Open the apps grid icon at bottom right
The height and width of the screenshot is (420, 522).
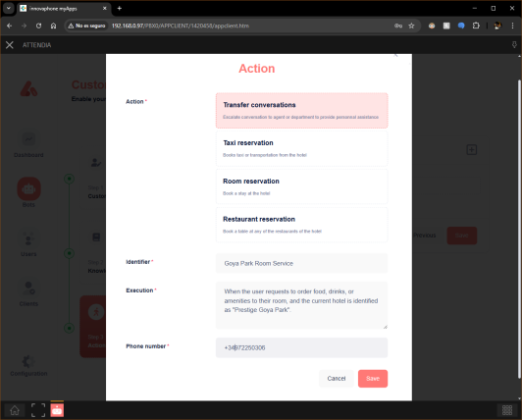click(507, 410)
